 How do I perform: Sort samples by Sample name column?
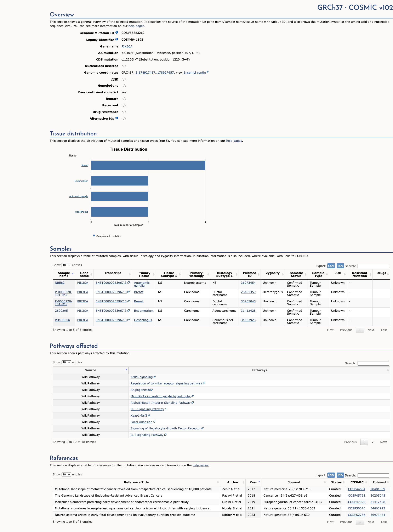(x=64, y=274)
